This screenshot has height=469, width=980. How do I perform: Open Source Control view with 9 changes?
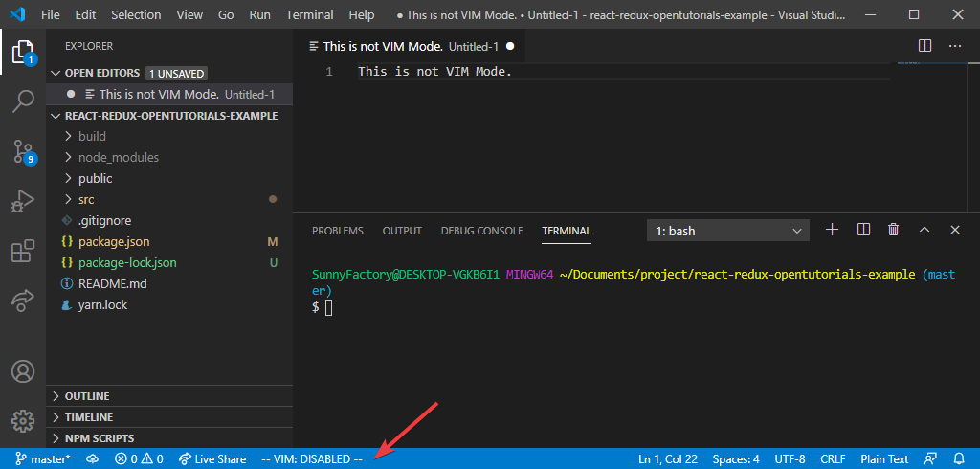click(23, 152)
